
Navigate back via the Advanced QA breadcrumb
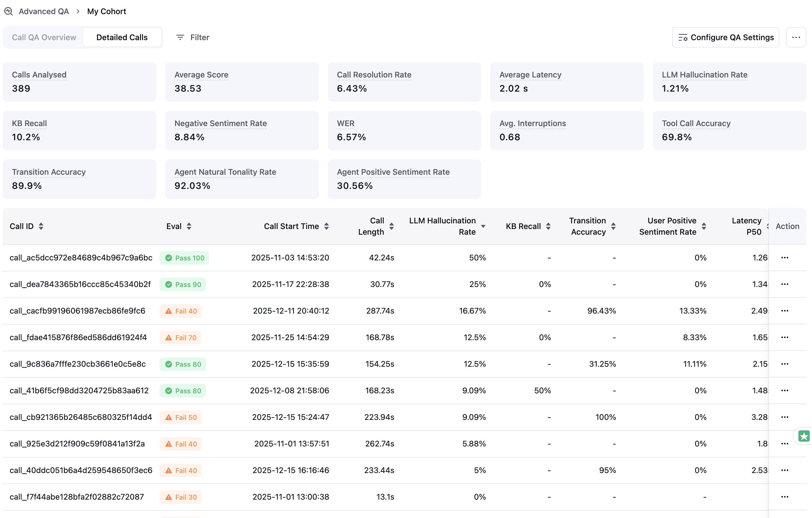[x=44, y=11]
